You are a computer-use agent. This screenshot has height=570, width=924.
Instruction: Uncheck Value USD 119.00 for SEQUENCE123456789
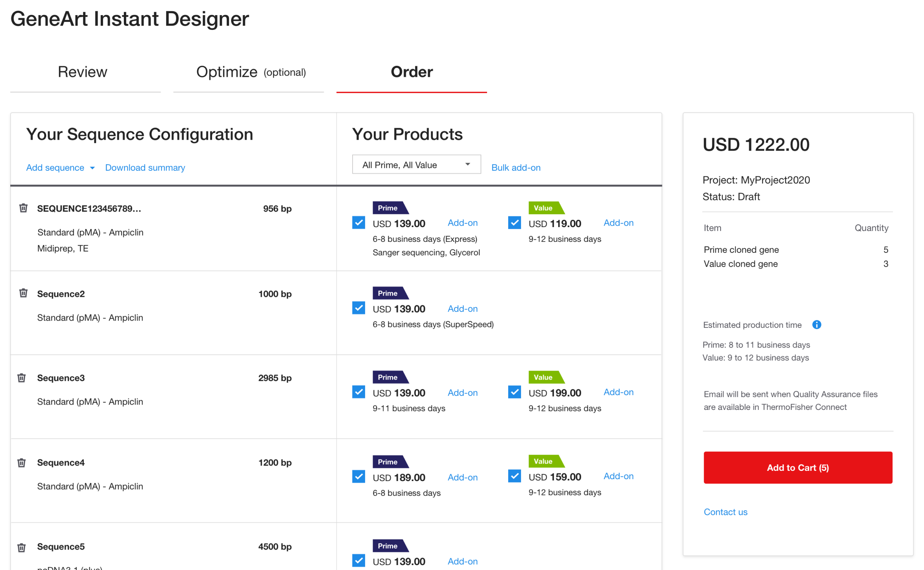[x=514, y=223]
